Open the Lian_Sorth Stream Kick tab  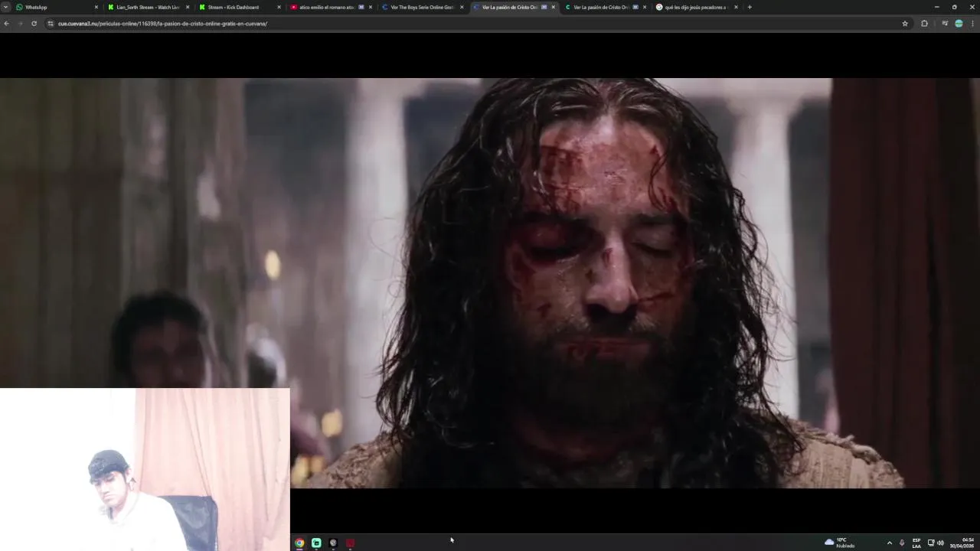tap(148, 7)
